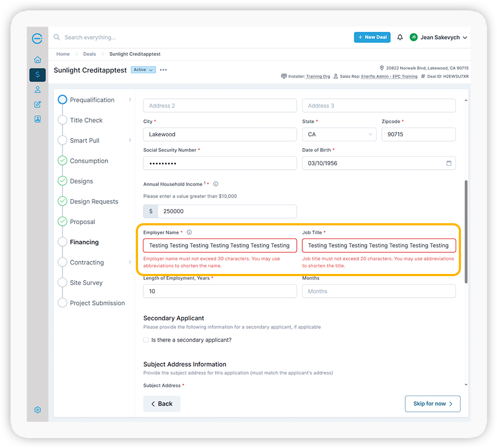Image resolution: width=497 pixels, height=448 pixels.
Task: Select the Consumption step's green check circle
Action: (x=62, y=160)
